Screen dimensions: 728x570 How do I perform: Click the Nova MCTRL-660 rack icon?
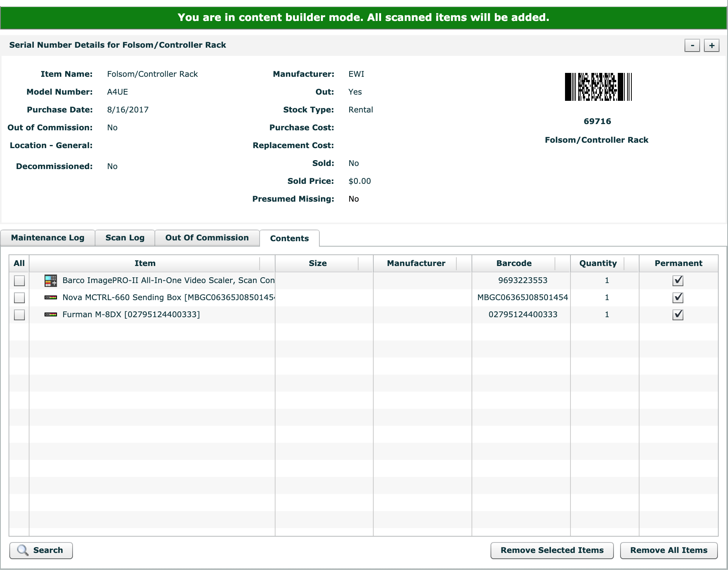click(x=50, y=297)
